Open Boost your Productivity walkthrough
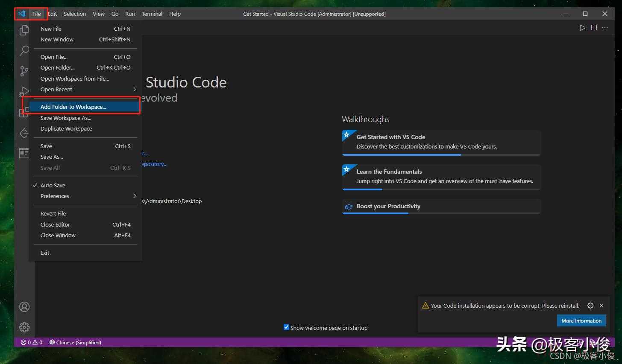622x364 pixels. click(441, 207)
